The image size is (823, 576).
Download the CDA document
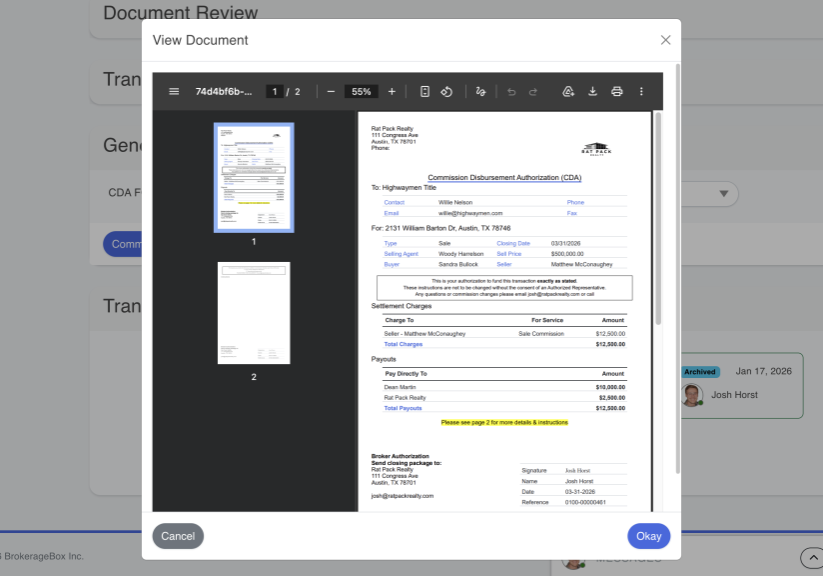pos(592,91)
